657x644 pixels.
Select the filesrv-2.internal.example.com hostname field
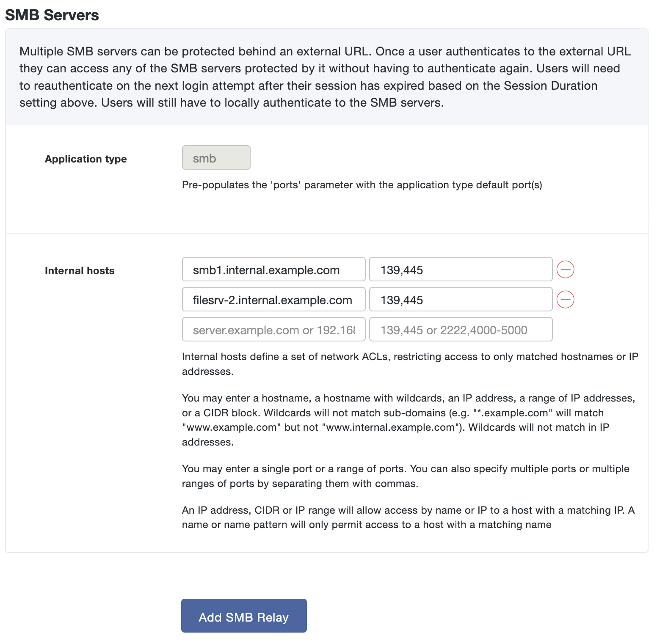coord(273,300)
